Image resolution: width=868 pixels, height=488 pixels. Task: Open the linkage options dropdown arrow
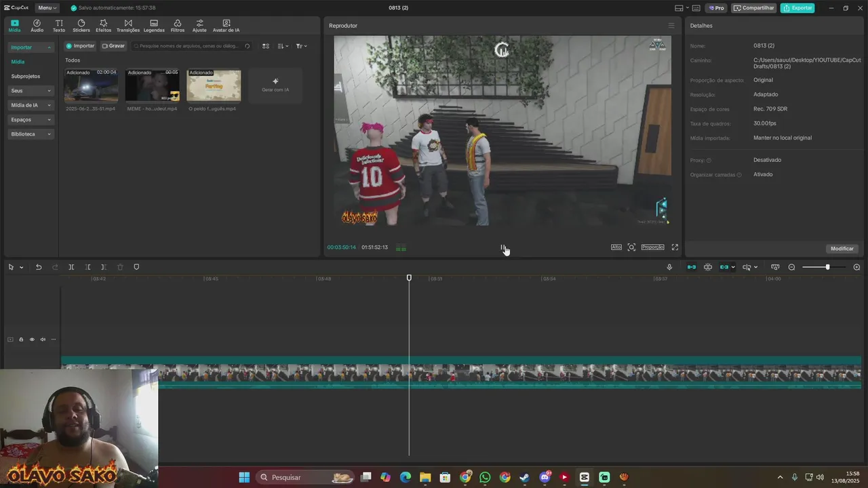(x=733, y=267)
